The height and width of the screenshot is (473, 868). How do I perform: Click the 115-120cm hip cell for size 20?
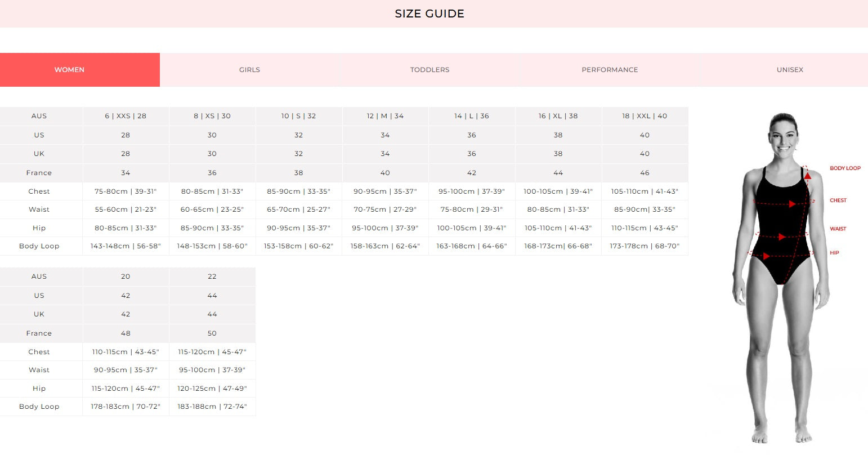[126, 389]
